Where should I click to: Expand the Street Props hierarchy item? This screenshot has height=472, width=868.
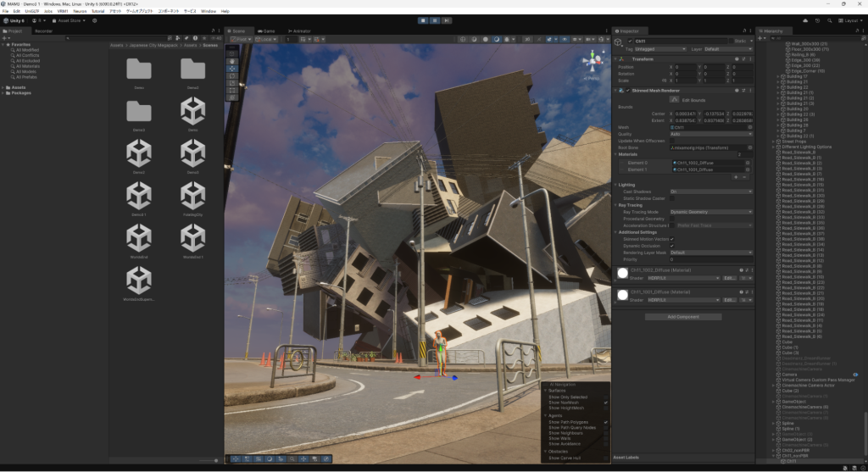pos(773,141)
